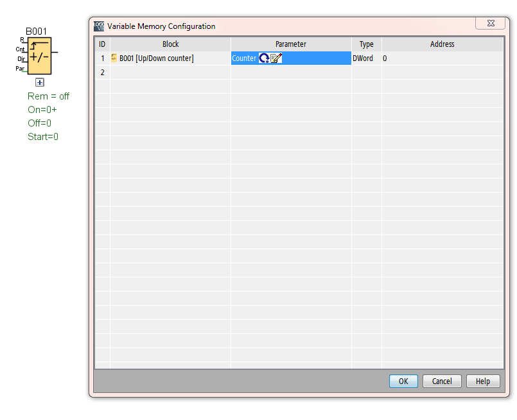Image resolution: width=517 pixels, height=420 pixels.
Task: Click the R input pin of B001
Action: pyautogui.click(x=22, y=40)
